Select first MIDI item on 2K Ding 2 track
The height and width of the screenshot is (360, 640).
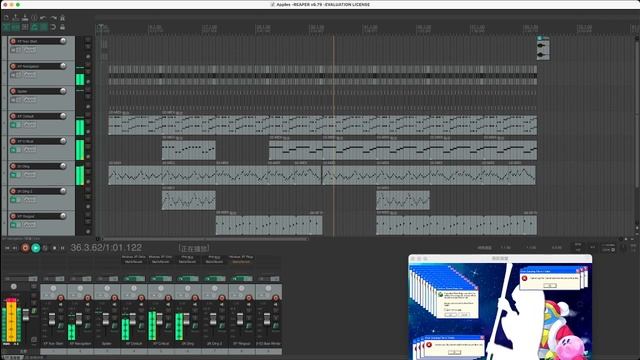[189, 200]
